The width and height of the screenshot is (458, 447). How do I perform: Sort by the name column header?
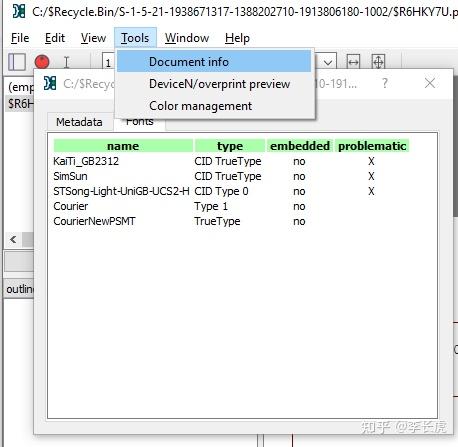pyautogui.click(x=123, y=146)
